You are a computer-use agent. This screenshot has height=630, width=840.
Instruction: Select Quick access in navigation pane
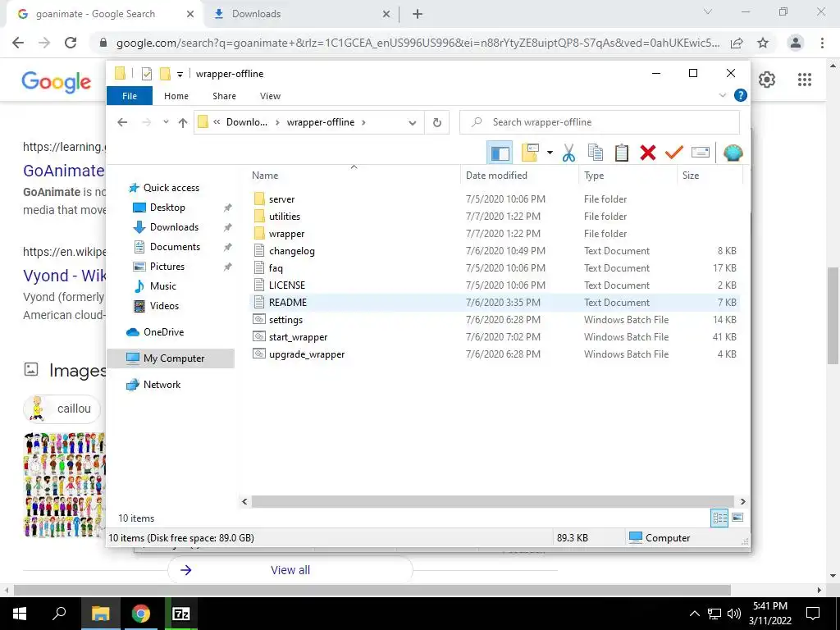(x=171, y=188)
